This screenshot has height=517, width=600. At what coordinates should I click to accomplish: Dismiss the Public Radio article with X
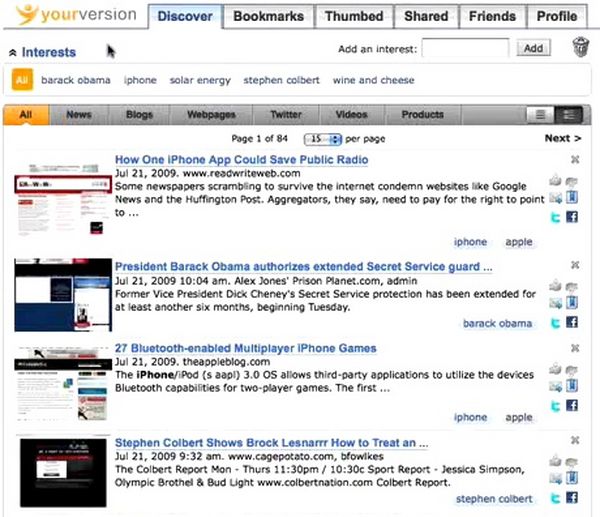575,159
